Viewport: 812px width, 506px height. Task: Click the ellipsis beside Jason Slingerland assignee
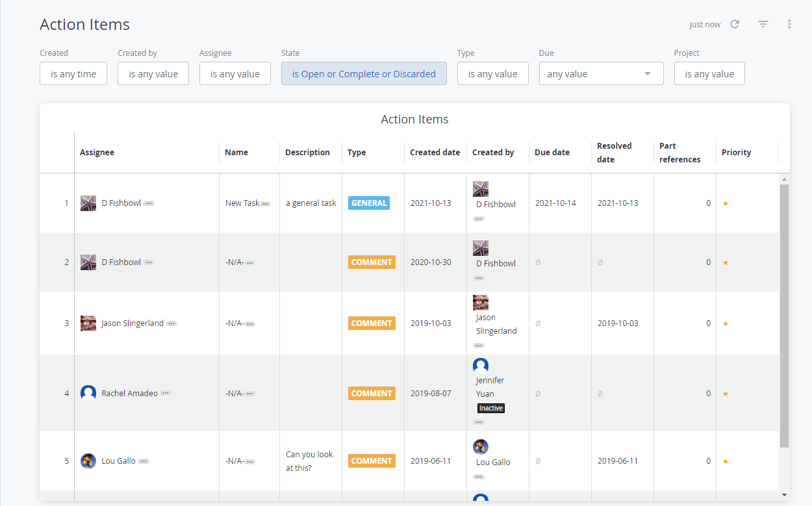171,323
